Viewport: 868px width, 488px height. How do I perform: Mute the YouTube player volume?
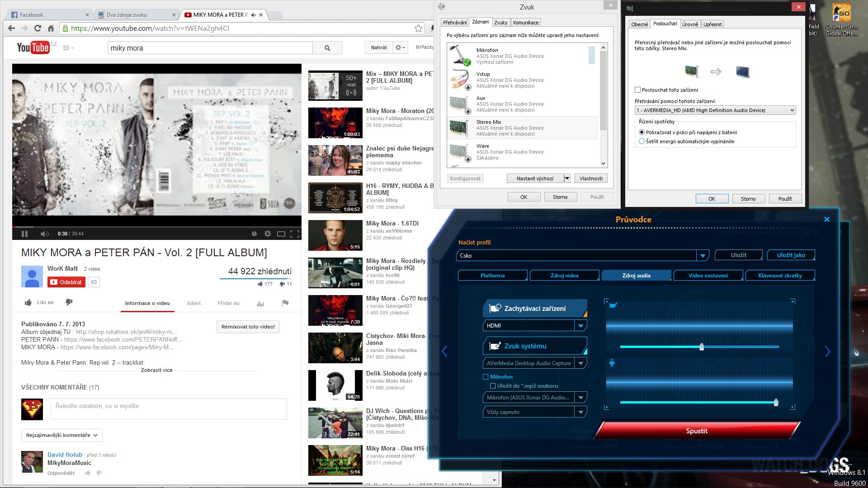point(44,234)
